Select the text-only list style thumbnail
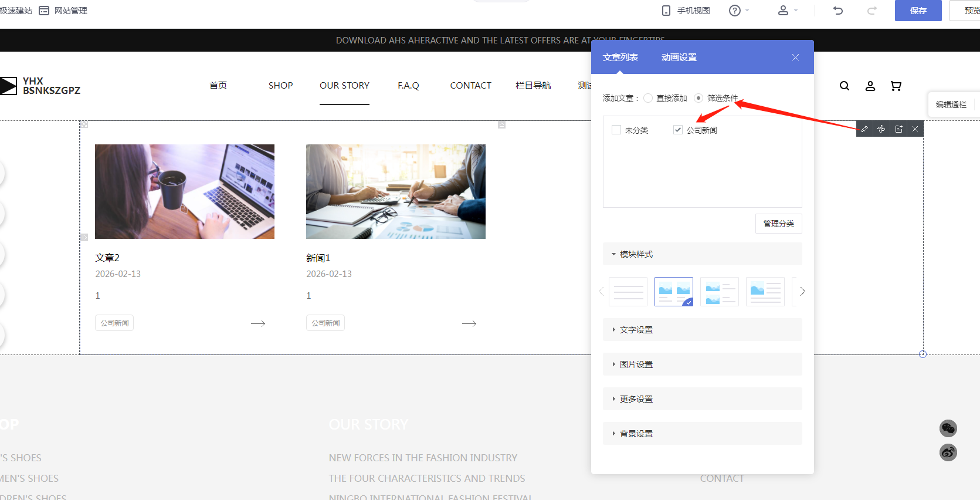Screen dimensions: 980x500 click(x=628, y=292)
